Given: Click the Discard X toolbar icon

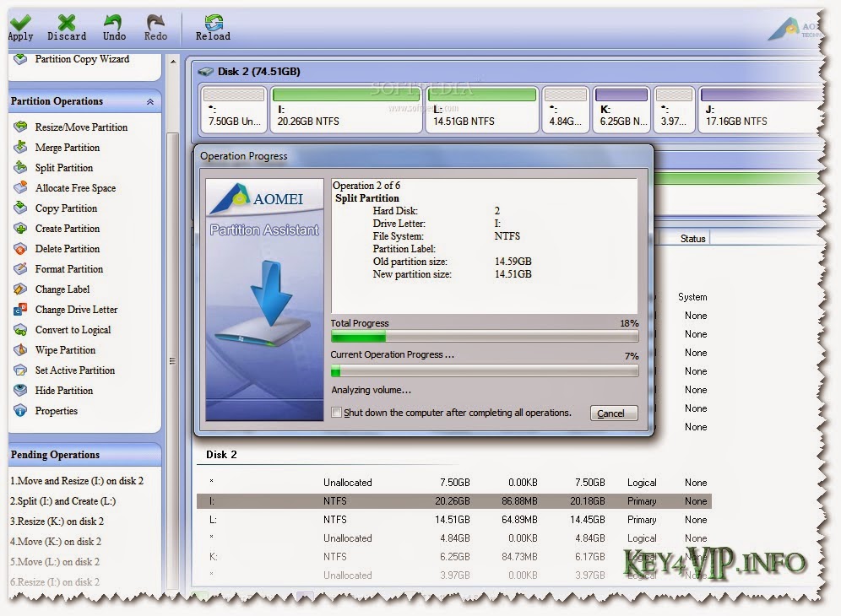Looking at the screenshot, I should 67,23.
